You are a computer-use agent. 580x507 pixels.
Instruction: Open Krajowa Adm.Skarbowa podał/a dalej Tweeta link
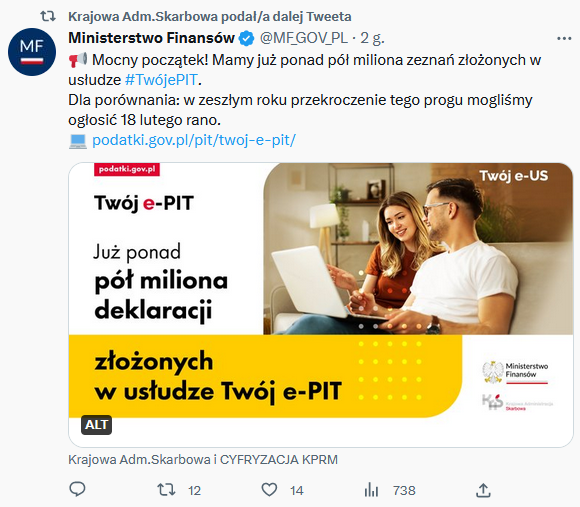210,17
